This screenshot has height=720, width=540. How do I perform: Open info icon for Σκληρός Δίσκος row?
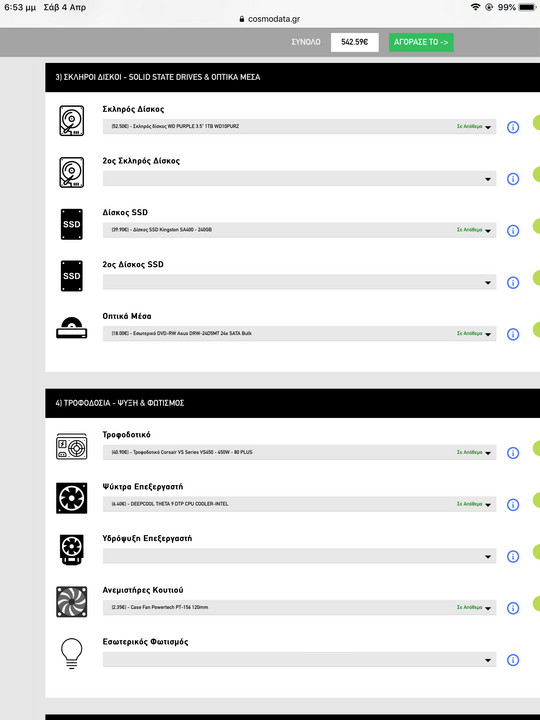coord(513,127)
